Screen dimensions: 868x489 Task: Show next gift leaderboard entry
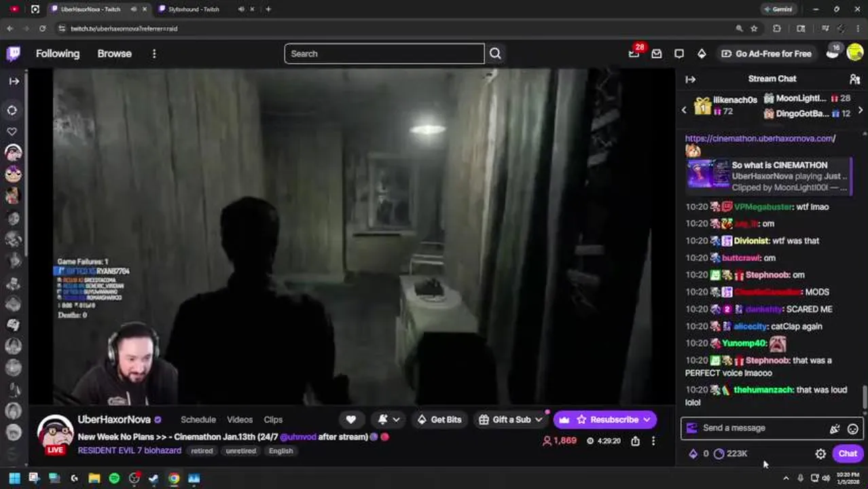861,110
